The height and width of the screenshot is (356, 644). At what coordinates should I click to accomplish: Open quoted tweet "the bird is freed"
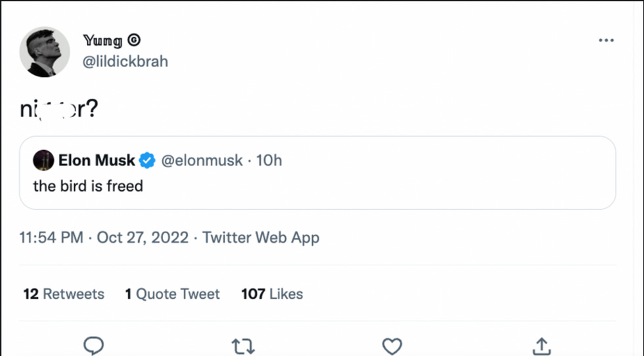[88, 186]
